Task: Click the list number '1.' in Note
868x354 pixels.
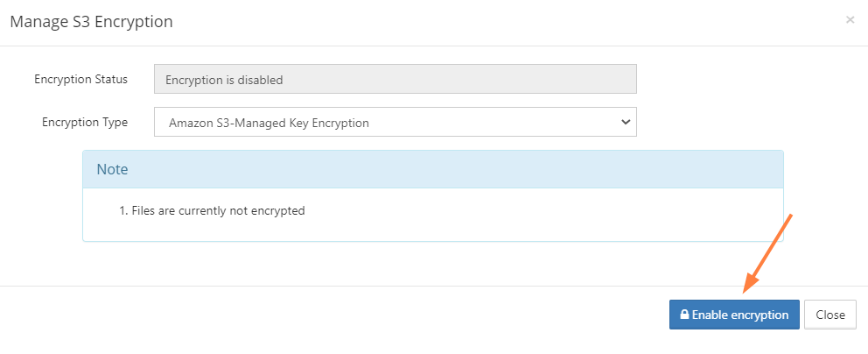Action: coord(123,211)
